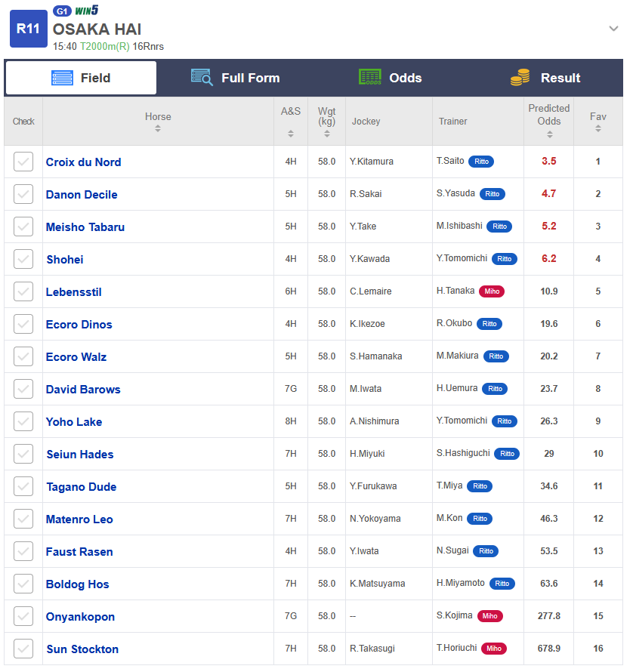Viewport: 633px width, 672px height.
Task: Switch to the Odds tab
Action: click(x=391, y=78)
